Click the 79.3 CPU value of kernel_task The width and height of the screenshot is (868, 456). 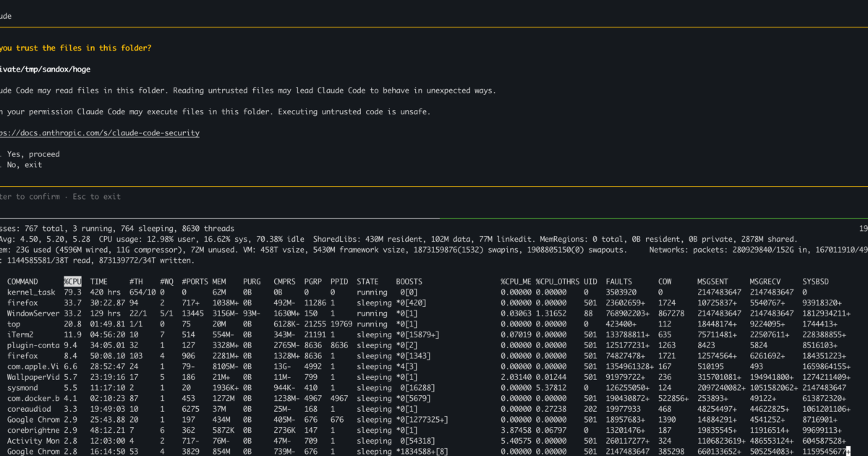pyautogui.click(x=72, y=292)
